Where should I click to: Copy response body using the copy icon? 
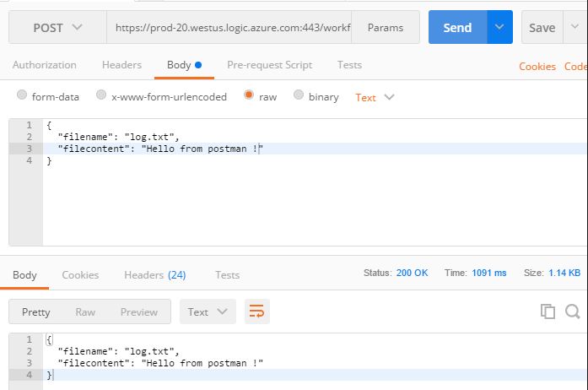[x=548, y=311]
